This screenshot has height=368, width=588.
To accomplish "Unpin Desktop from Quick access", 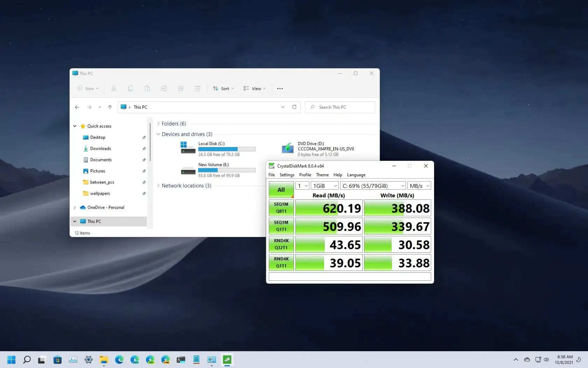I will [x=144, y=137].
